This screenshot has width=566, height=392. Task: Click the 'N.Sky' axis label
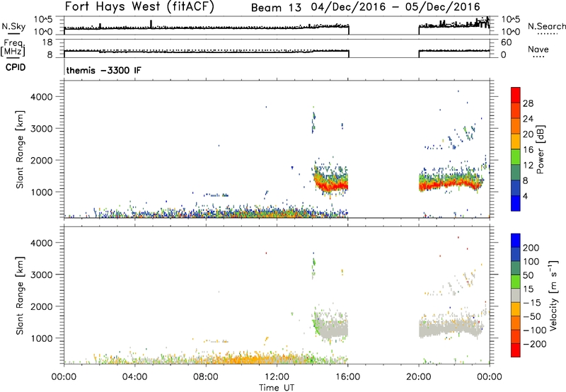13,26
